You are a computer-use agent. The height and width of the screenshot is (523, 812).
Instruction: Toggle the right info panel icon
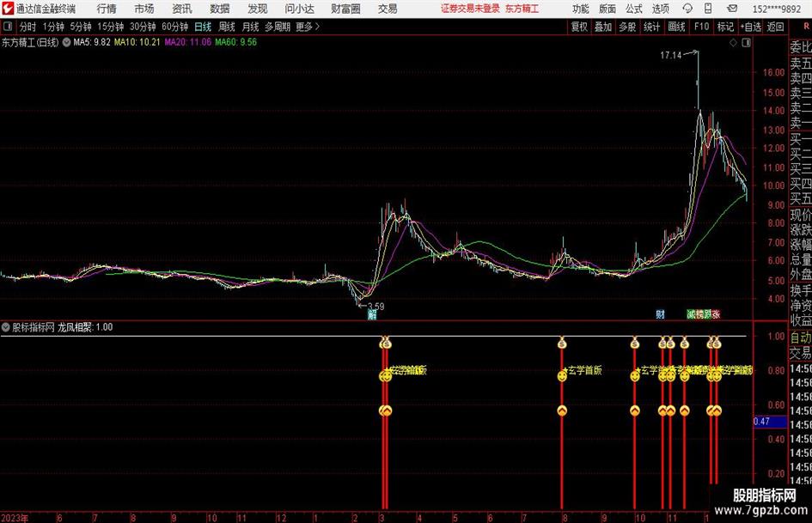(x=746, y=42)
